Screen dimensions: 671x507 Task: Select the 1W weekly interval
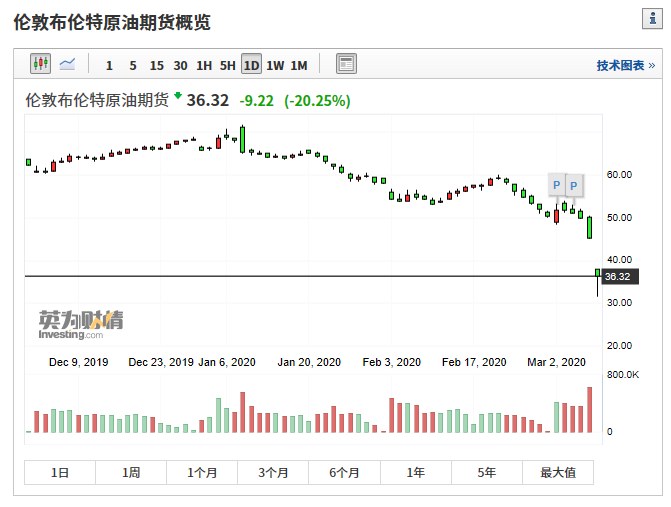point(275,65)
